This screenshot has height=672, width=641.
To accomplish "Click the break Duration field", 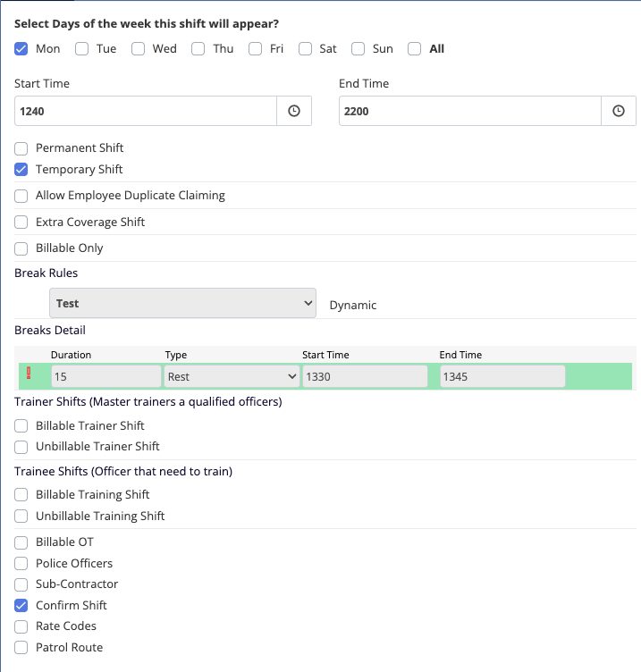I will pyautogui.click(x=105, y=376).
